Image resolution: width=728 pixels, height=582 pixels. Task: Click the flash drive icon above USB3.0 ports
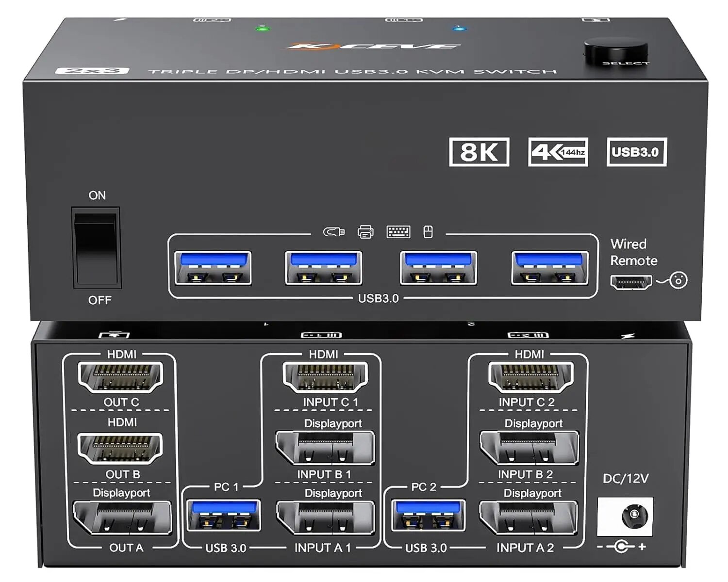(334, 231)
